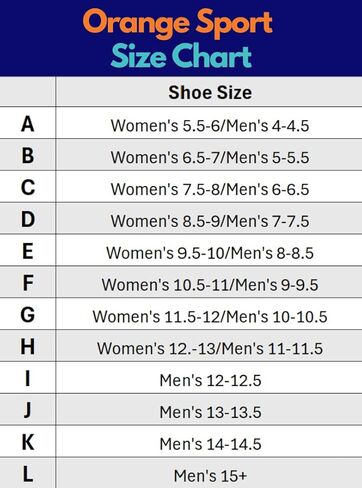Viewport: 362px width, 488px height.
Task: Select the Shoe Size column header
Action: [210, 92]
